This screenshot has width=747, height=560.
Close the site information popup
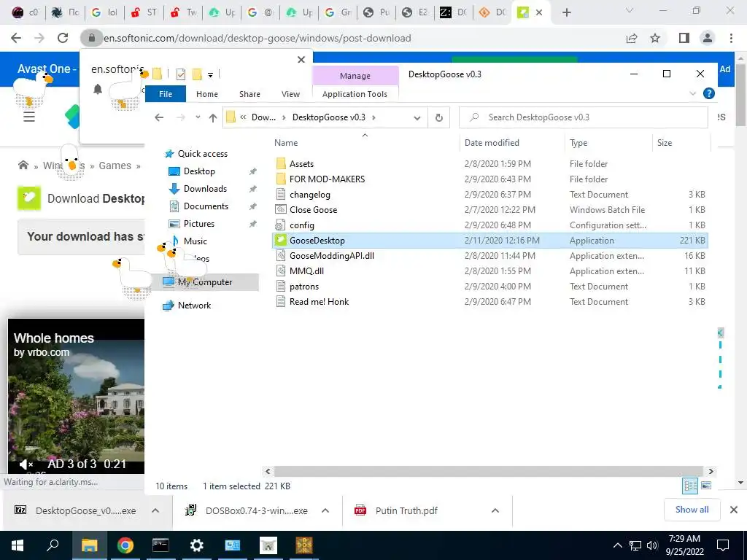pyautogui.click(x=301, y=60)
